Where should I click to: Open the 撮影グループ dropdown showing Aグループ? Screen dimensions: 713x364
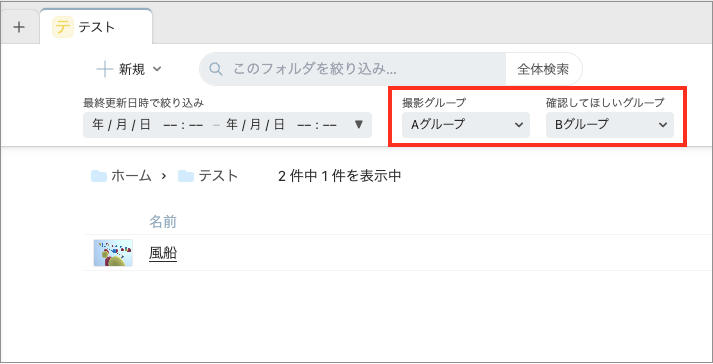(x=466, y=125)
